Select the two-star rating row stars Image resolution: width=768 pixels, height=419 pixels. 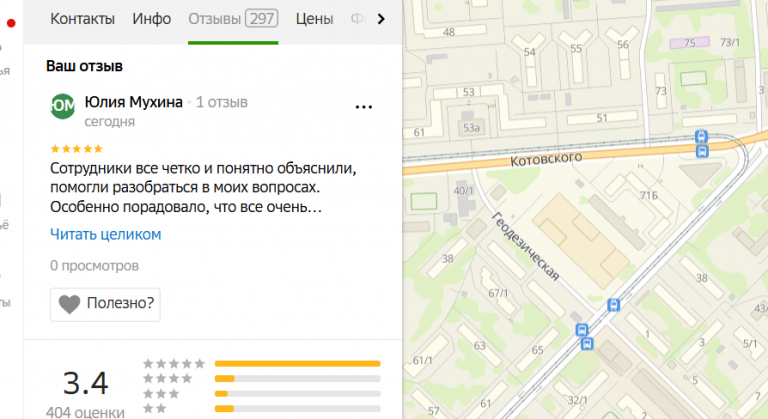[x=155, y=408]
